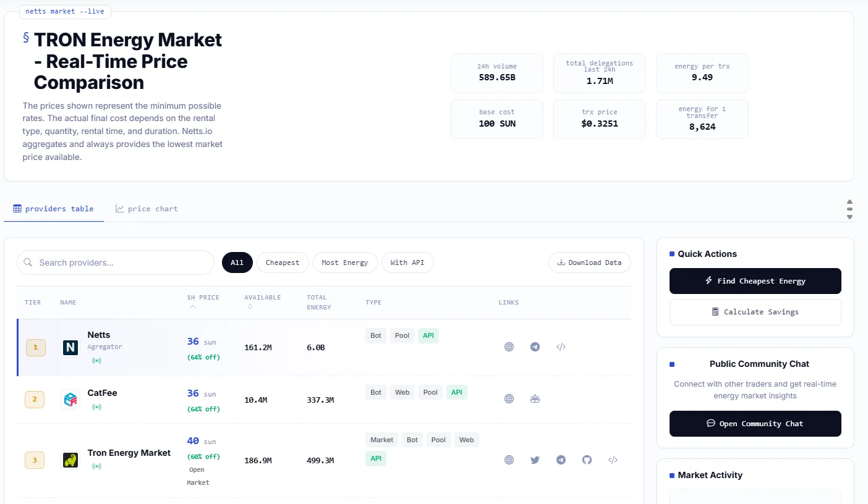The width and height of the screenshot is (868, 504).
Task: Click the Market tag in Tron Energy Market row
Action: (x=381, y=440)
